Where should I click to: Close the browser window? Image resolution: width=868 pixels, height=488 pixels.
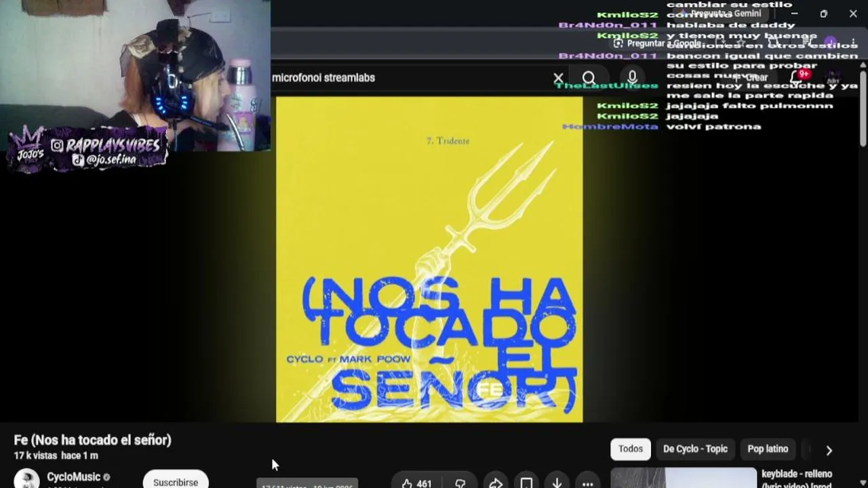point(853,14)
